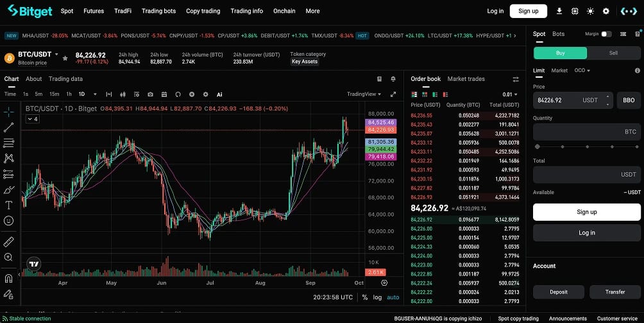Switch to light theme with sun icon
644x323 pixels.
[590, 11]
